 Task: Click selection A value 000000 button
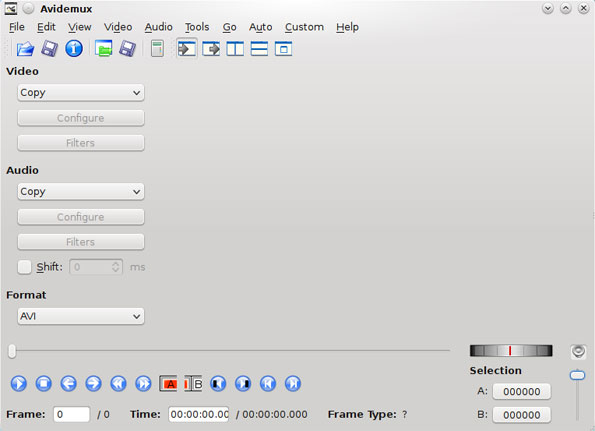pos(522,392)
